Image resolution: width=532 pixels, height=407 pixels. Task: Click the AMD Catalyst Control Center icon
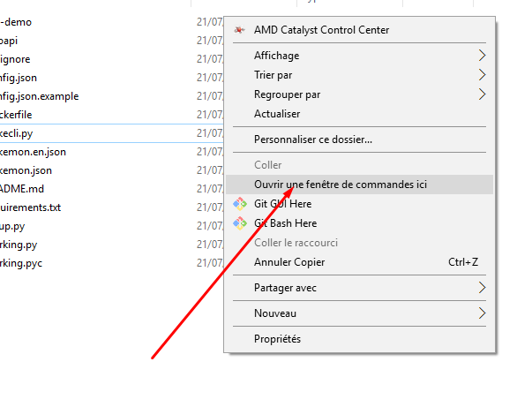(240, 30)
